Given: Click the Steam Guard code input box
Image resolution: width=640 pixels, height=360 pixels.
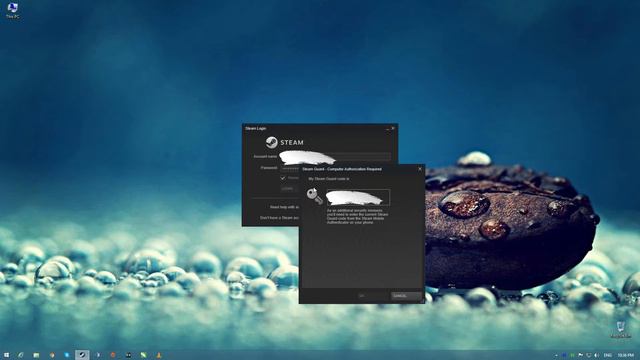Looking at the screenshot, I should point(358,198).
